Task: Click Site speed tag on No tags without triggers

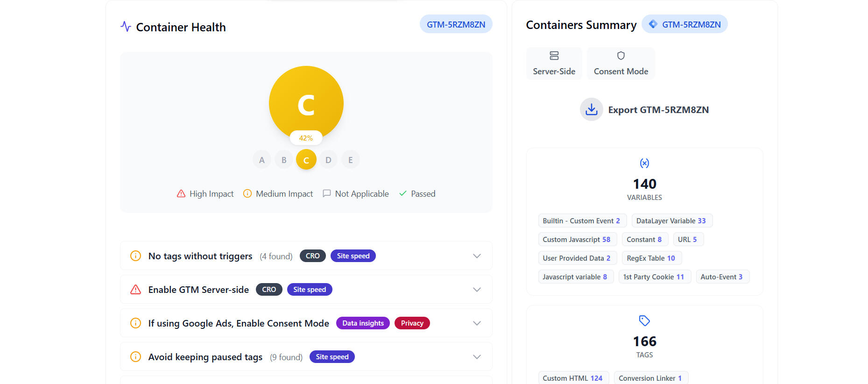Action: [x=353, y=256]
